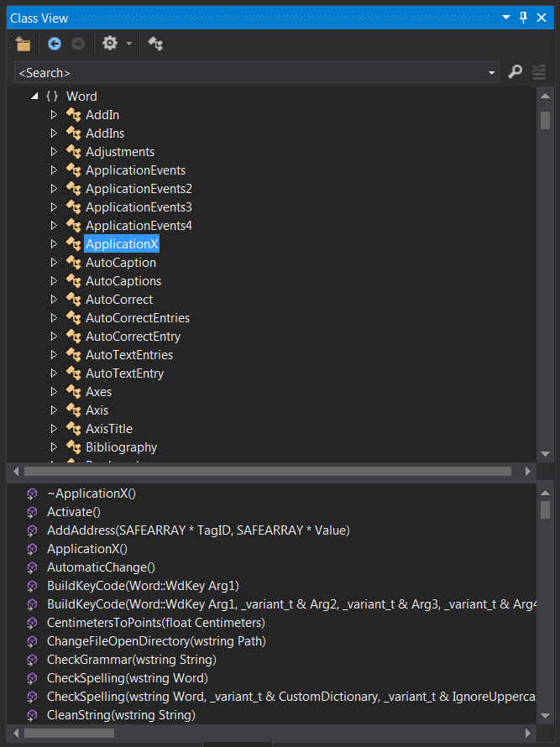Viewport: 560px width, 747px height.
Task: Select the BuildKeyCode overload with Arg2
Action: (291, 604)
